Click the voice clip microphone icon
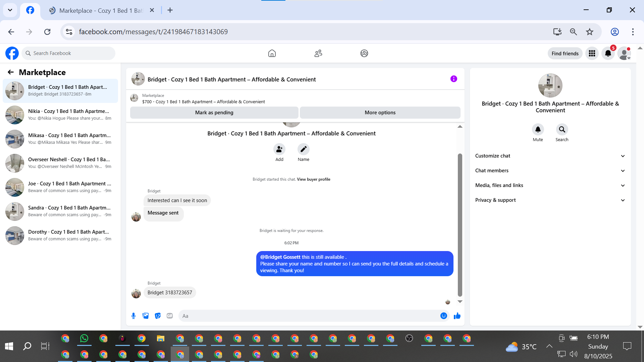This screenshot has height=362, width=644. point(133,316)
